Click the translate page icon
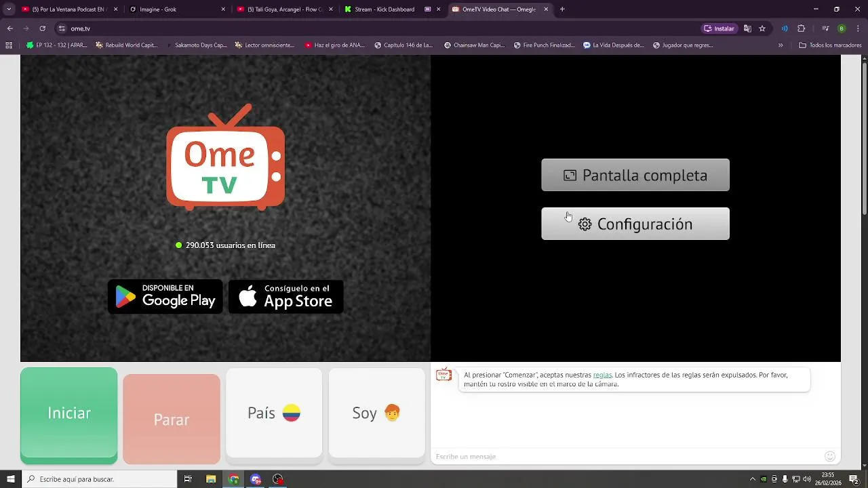868x488 pixels. pos(747,28)
